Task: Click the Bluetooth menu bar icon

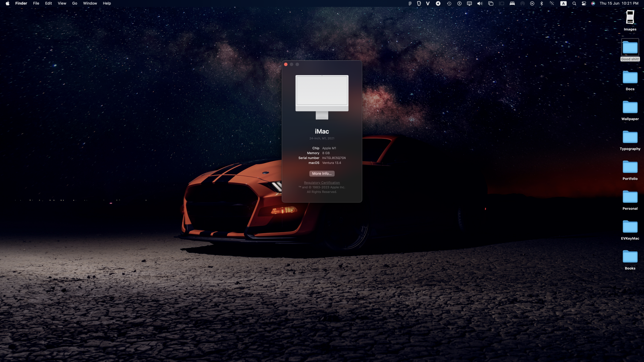Action: click(541, 3)
